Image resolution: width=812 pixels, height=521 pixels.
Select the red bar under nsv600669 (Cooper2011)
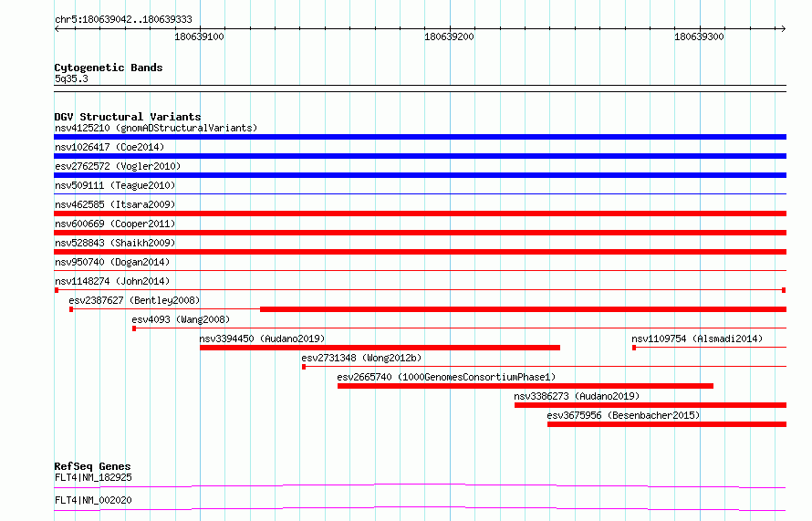[x=420, y=233]
